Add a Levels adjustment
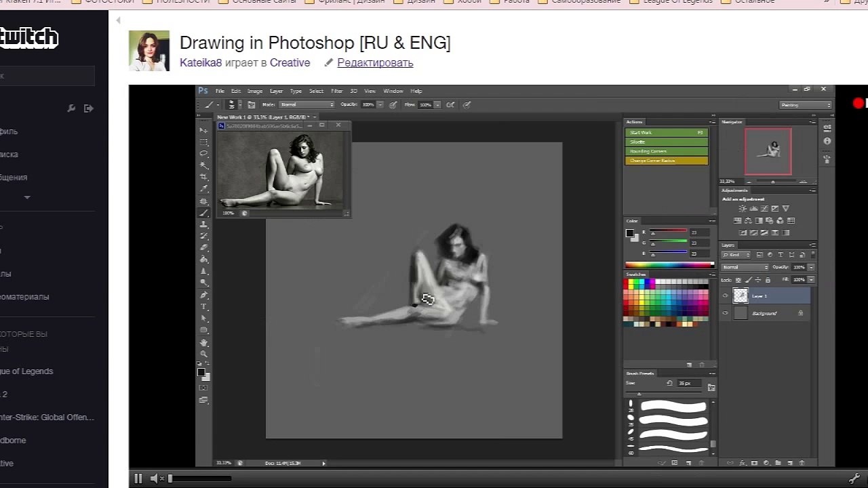The width and height of the screenshot is (868, 488). tap(753, 209)
